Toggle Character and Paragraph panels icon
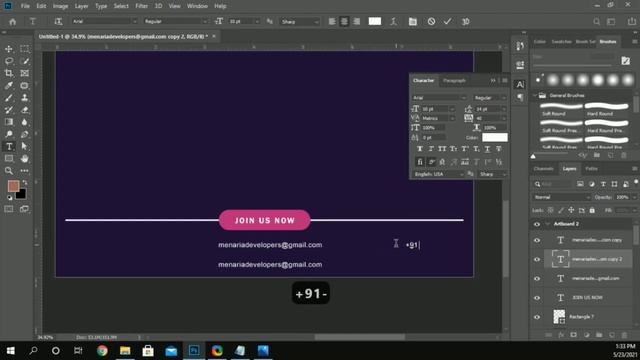640x360 pixels. pyautogui.click(x=413, y=22)
